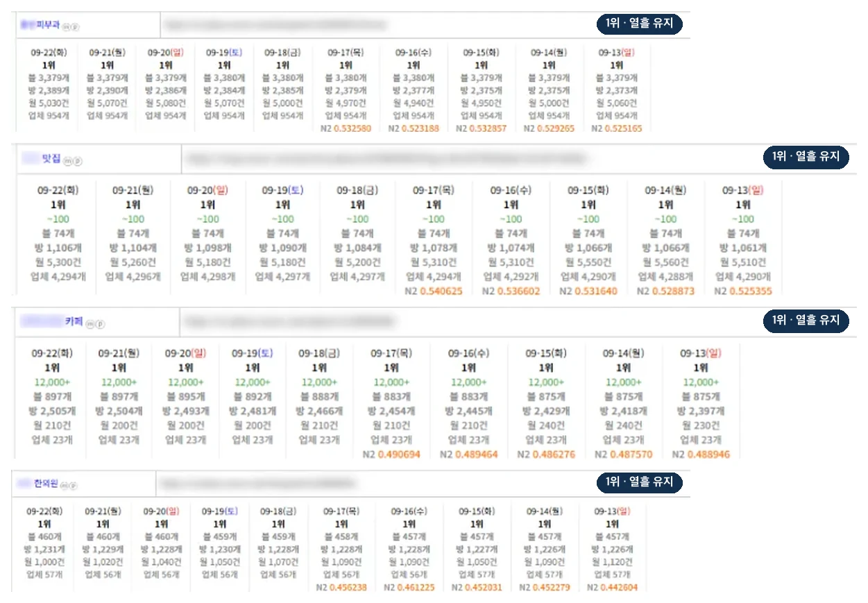Image resolution: width=868 pixels, height=603 pixels.
Task: Click 09-13(일) date in the 한의원 table
Action: tap(613, 511)
